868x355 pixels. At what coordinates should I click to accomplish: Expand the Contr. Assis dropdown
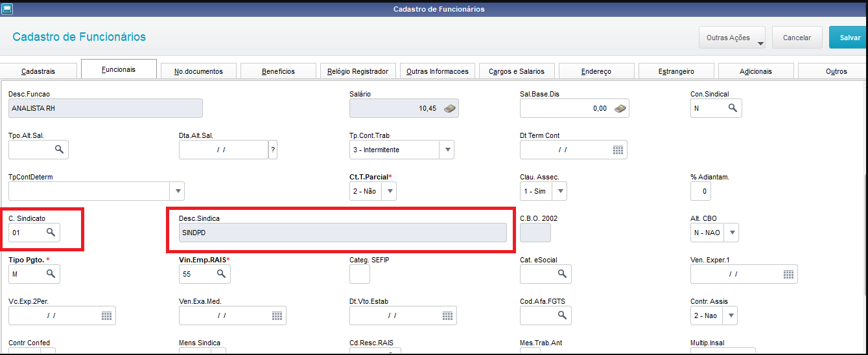point(730,315)
